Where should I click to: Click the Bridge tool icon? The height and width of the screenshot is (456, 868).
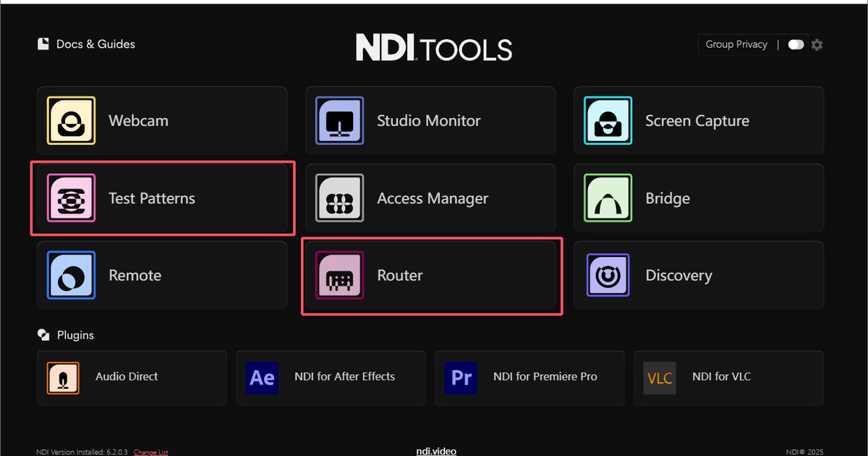(608, 198)
